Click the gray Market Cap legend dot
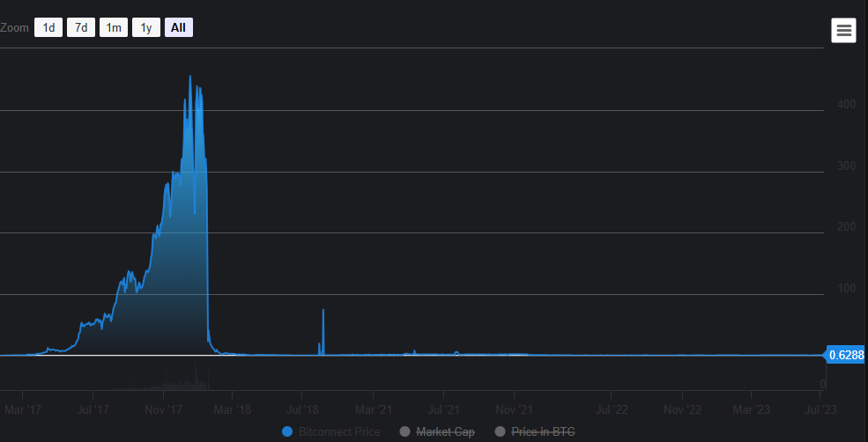868x442 pixels. click(405, 431)
